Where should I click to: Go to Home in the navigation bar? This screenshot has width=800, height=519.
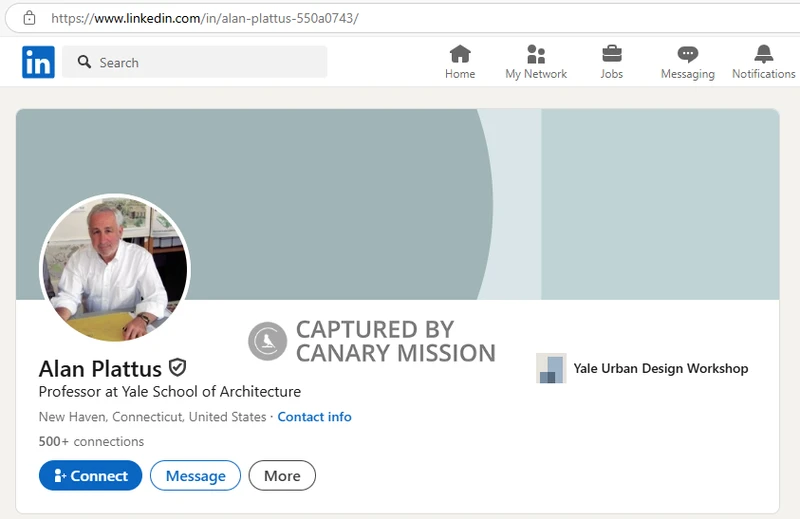(460, 62)
